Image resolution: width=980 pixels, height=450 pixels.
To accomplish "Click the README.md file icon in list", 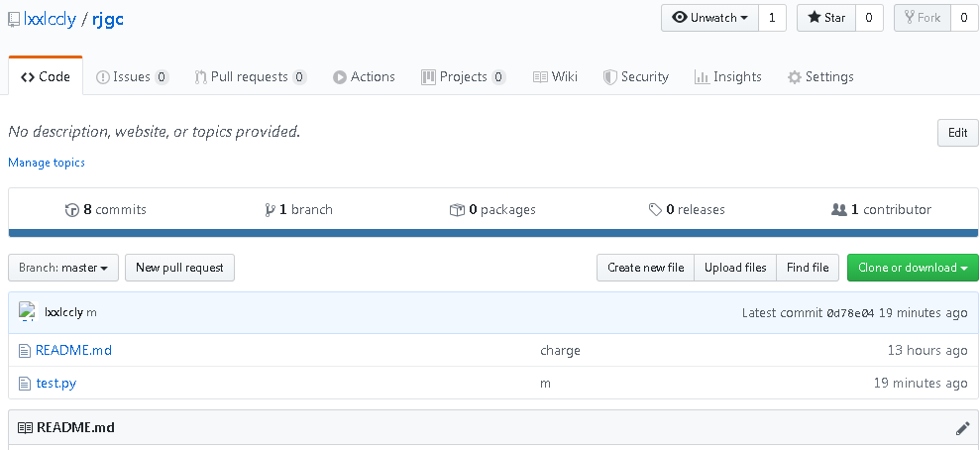I will click(25, 351).
